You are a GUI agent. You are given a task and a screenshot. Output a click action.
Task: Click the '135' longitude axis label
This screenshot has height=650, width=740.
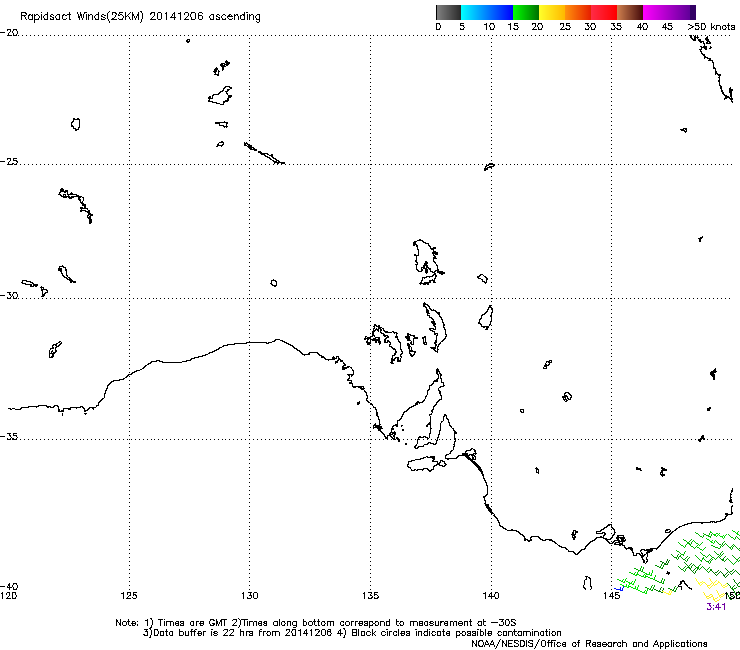370,596
